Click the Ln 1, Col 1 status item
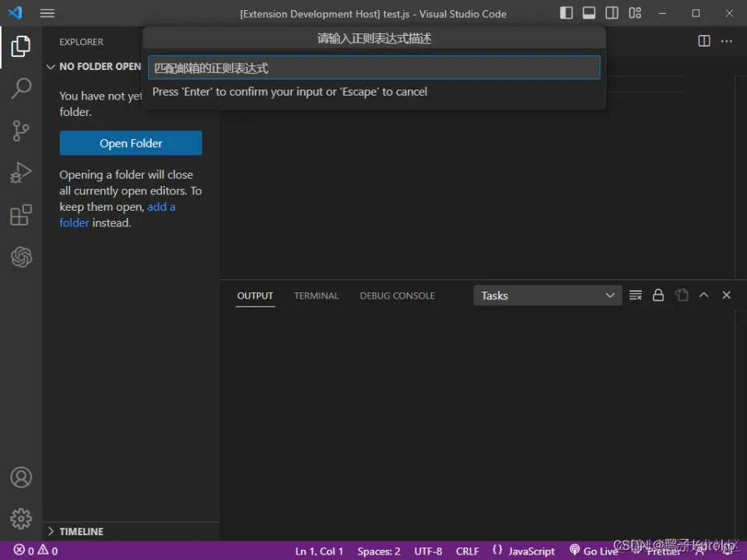 pos(319,551)
